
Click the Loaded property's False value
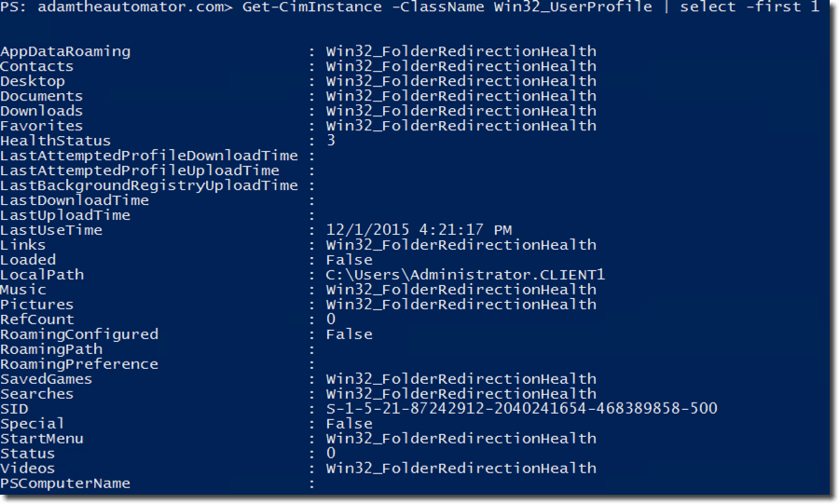(x=349, y=260)
